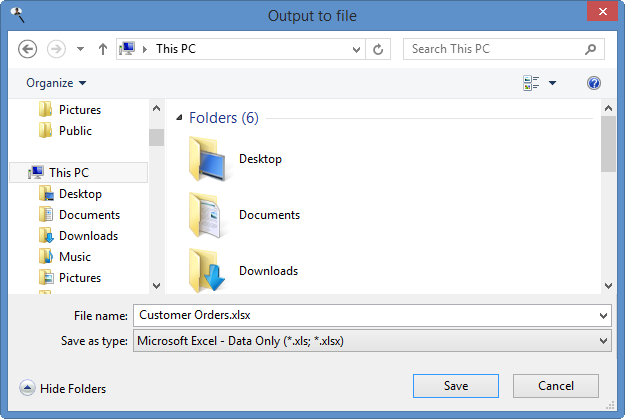
Task: Select Public folder in navigation pane
Action: coord(74,131)
